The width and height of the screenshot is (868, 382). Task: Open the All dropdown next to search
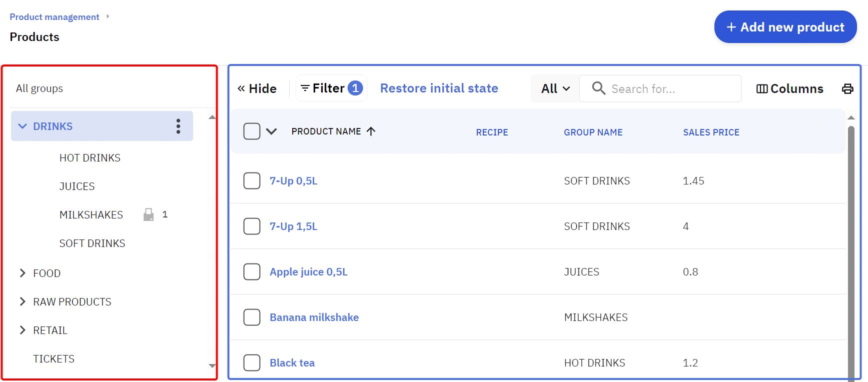click(x=555, y=88)
